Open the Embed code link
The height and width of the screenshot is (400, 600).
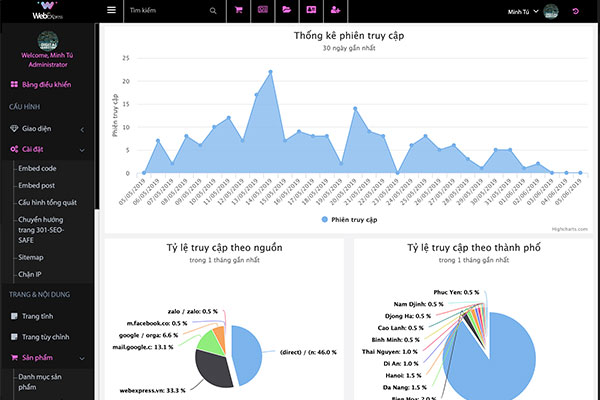click(x=37, y=169)
